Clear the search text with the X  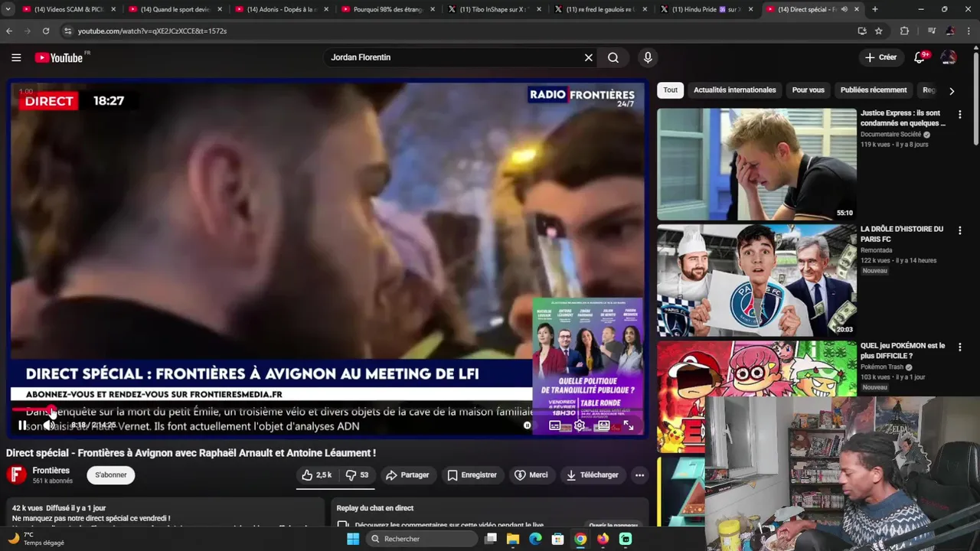(589, 57)
